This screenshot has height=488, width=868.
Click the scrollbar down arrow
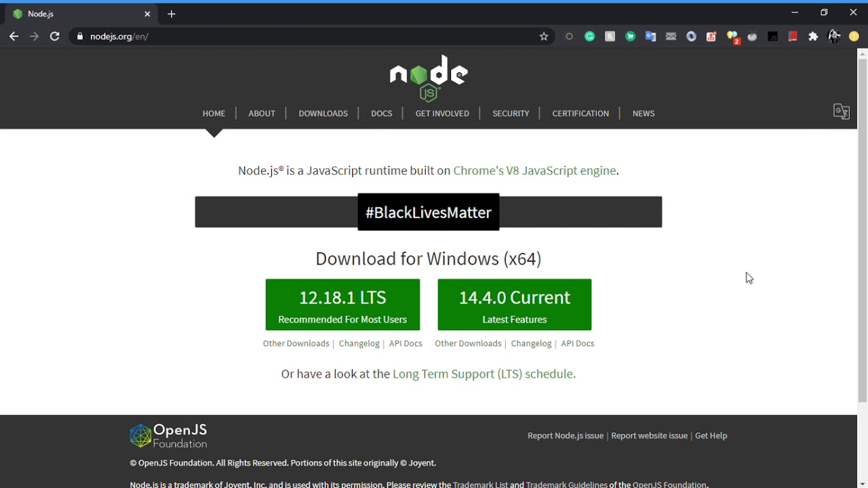tap(863, 483)
